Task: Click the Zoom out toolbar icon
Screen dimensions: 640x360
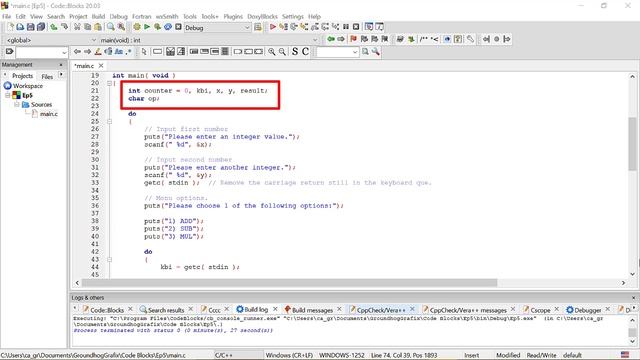Action: coord(282,52)
